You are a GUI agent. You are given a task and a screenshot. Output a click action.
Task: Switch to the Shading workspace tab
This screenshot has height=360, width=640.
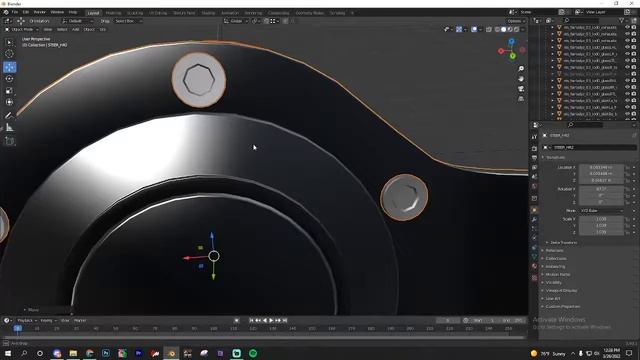click(208, 13)
